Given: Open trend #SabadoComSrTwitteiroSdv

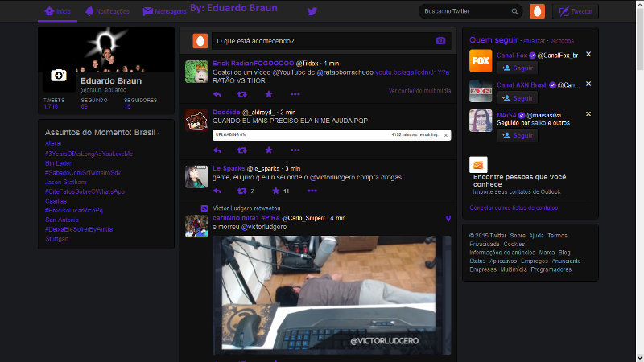Looking at the screenshot, I should (83, 172).
